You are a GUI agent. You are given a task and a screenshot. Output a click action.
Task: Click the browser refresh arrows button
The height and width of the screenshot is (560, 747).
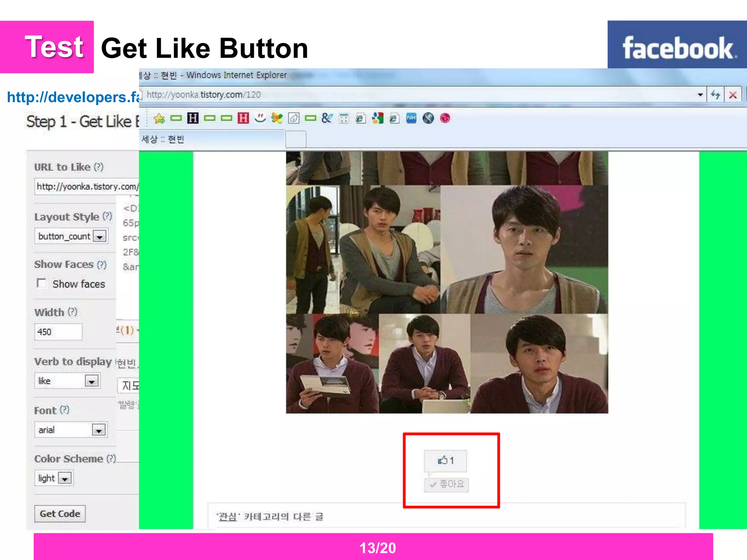pos(715,95)
